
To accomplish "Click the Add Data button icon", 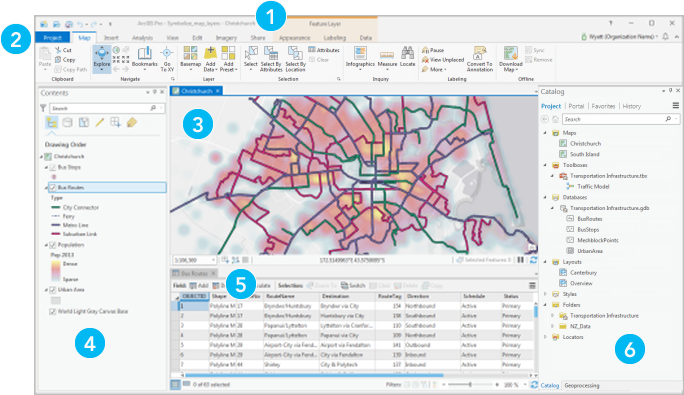I will pos(210,53).
